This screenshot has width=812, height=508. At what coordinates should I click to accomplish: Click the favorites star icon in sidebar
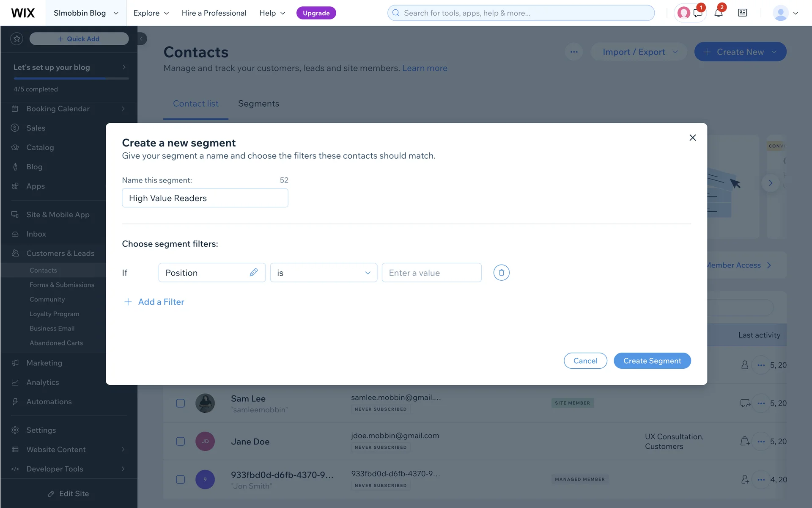17,39
